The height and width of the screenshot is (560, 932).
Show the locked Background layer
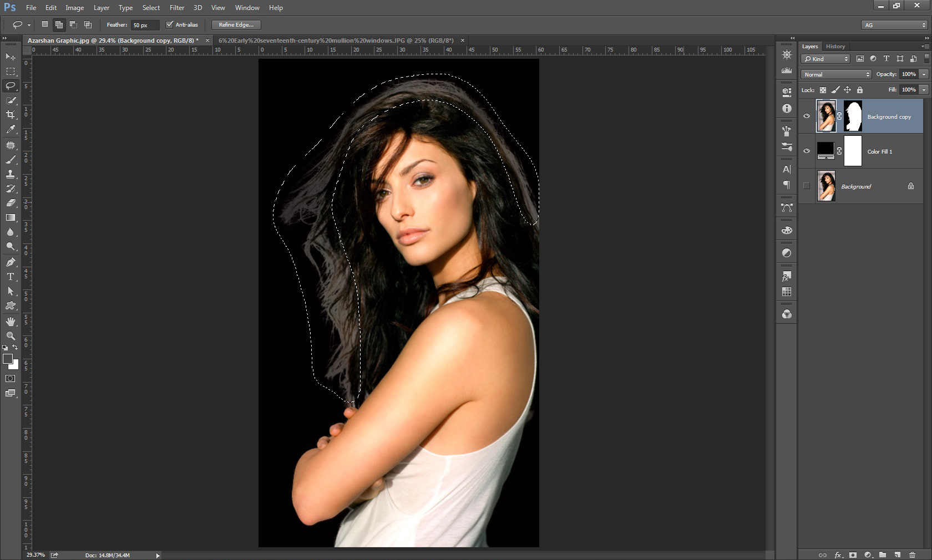(807, 186)
